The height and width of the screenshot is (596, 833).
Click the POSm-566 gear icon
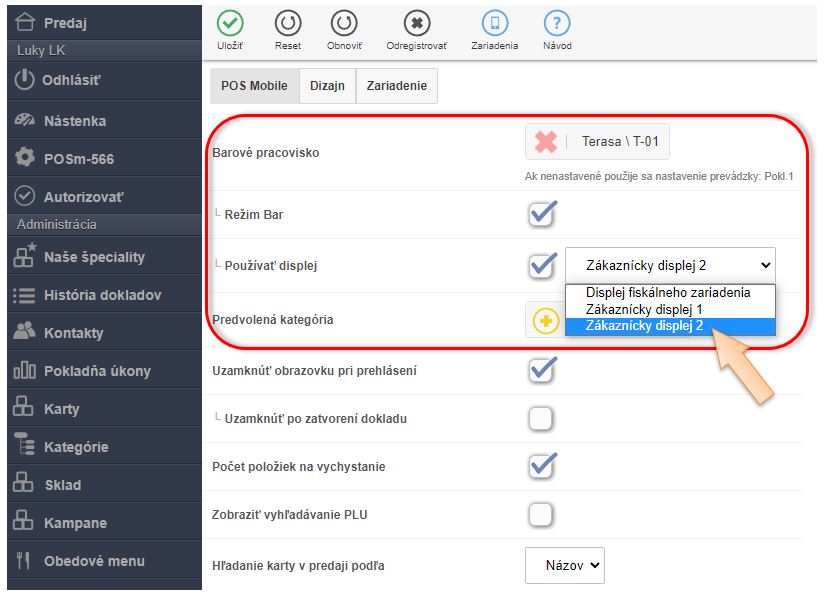[25, 157]
